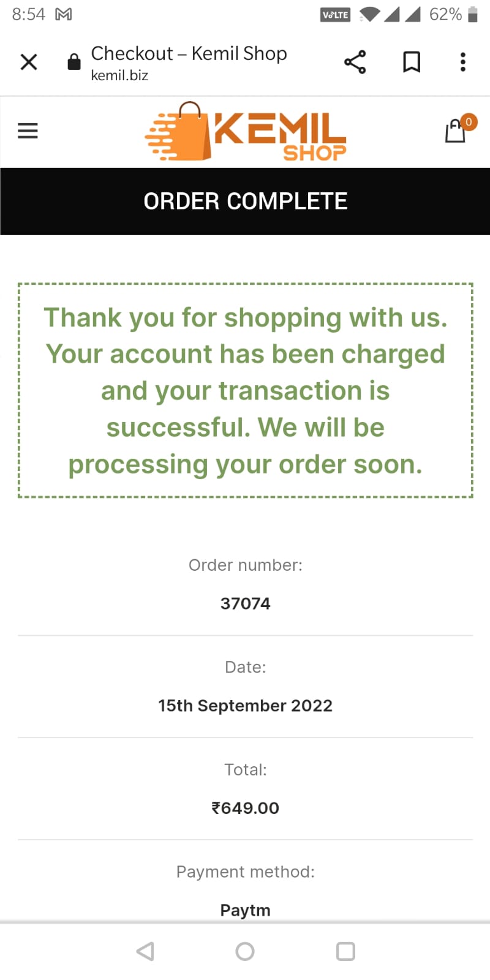
Task: Open the browser three-dot menu
Action: 463,62
